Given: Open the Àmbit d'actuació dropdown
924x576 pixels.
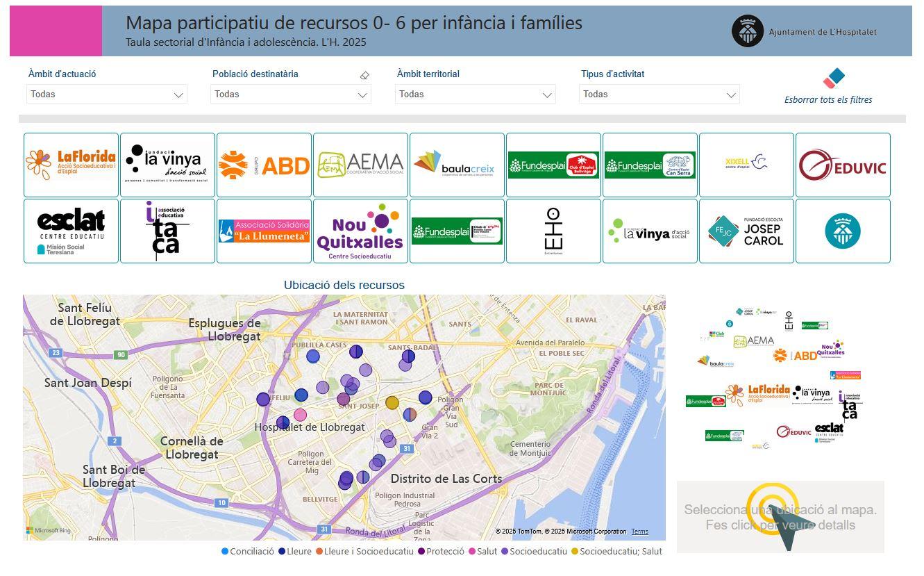Looking at the screenshot, I should click(x=107, y=94).
